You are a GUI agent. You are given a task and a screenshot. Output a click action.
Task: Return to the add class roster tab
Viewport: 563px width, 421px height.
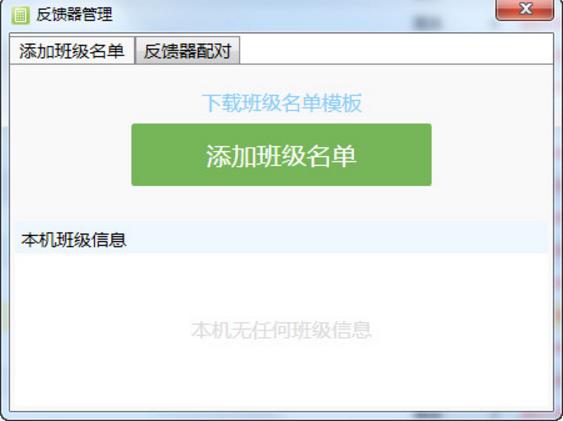(72, 51)
